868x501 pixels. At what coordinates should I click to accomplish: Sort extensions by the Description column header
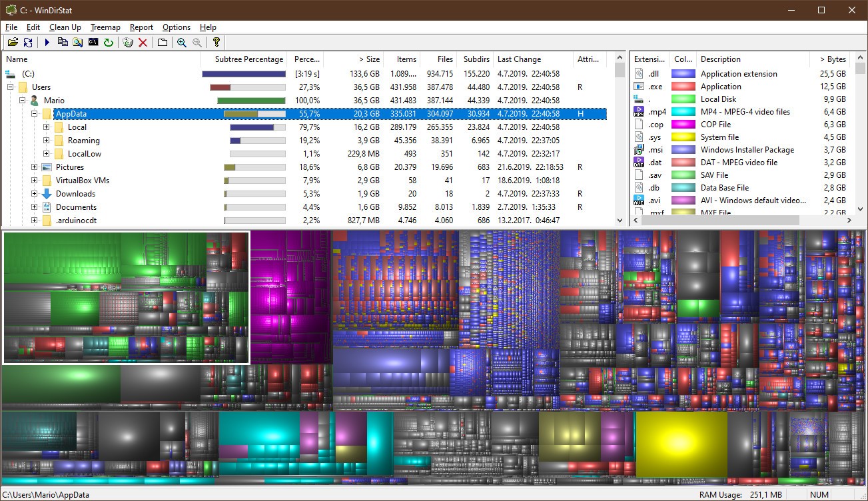click(x=753, y=59)
